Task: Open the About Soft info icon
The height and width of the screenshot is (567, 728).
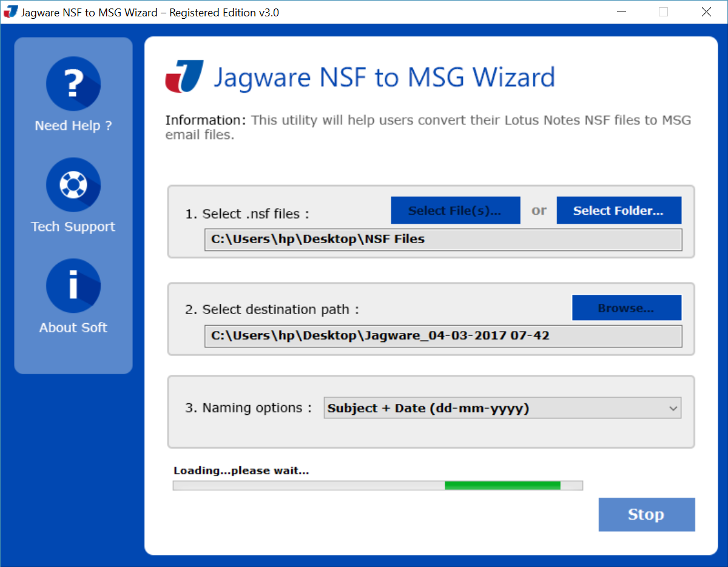Action: tap(73, 286)
